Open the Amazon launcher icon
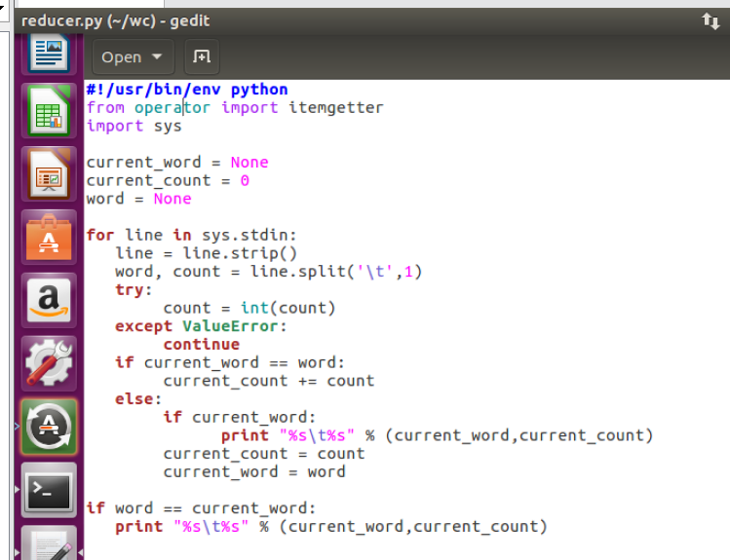 49,301
